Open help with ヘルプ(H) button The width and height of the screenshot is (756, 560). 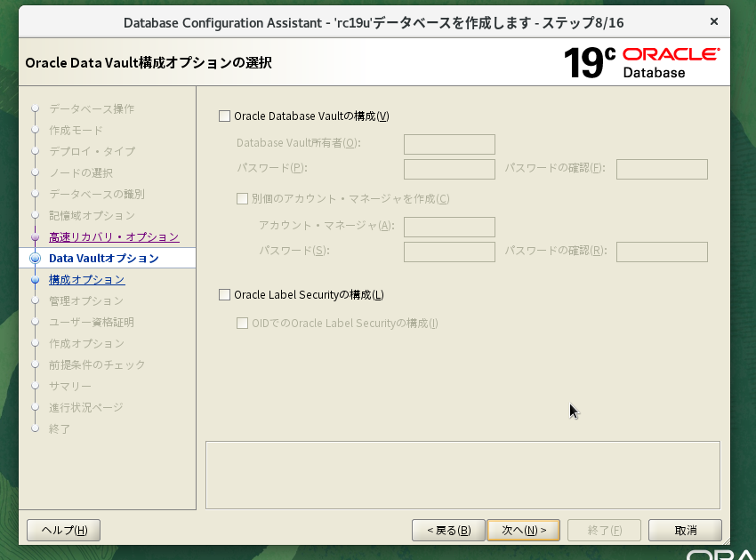coord(64,530)
